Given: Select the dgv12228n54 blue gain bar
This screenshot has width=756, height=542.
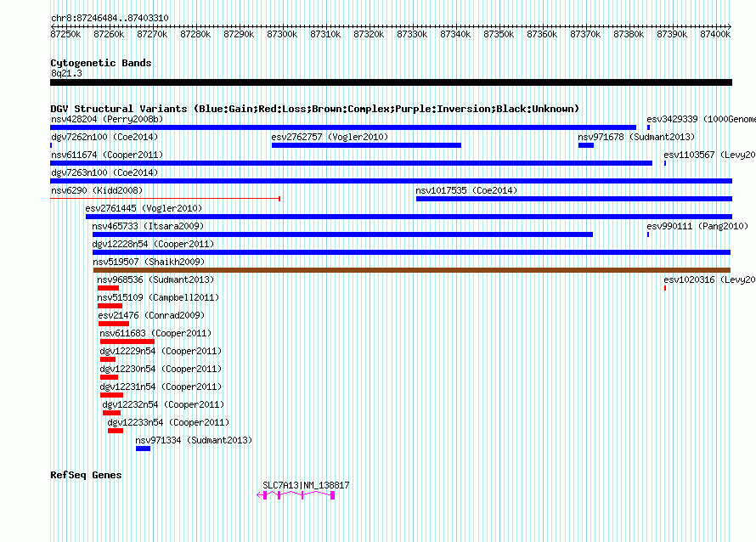Looking at the screenshot, I should click(412, 252).
